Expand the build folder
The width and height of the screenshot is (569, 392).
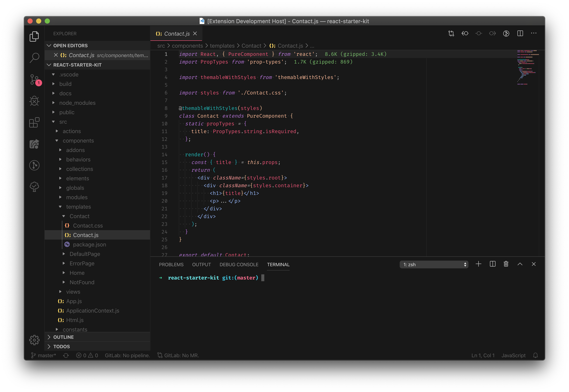(97, 84)
